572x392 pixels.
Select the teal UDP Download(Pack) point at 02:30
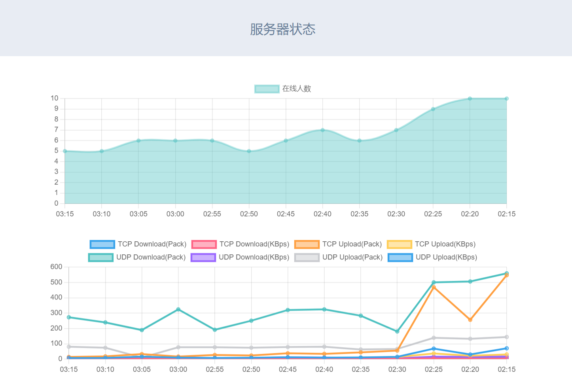(x=397, y=331)
